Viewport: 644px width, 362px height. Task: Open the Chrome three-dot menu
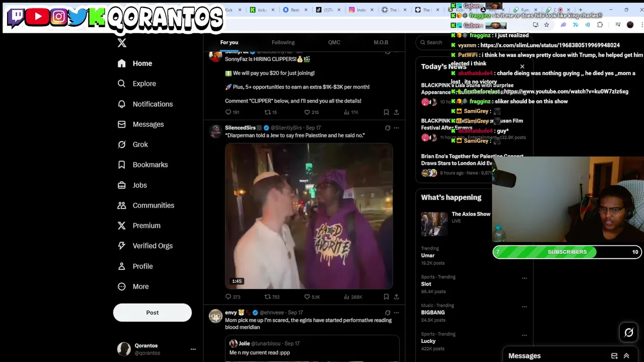pyautogui.click(x=642, y=25)
